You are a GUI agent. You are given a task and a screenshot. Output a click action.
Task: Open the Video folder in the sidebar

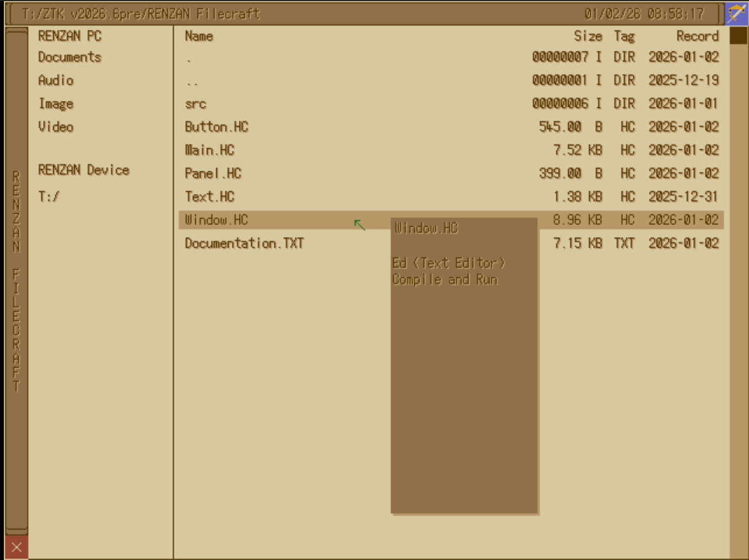click(x=56, y=127)
